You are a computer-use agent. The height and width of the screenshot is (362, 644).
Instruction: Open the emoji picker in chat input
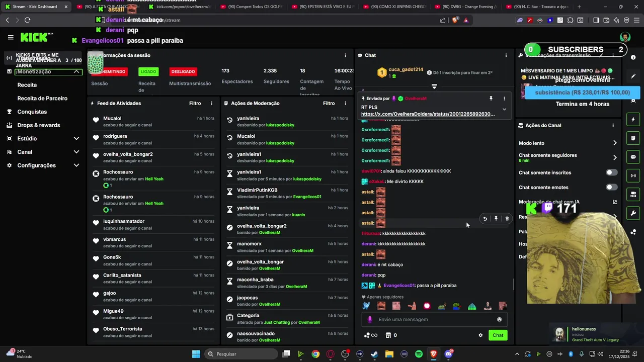click(x=499, y=319)
